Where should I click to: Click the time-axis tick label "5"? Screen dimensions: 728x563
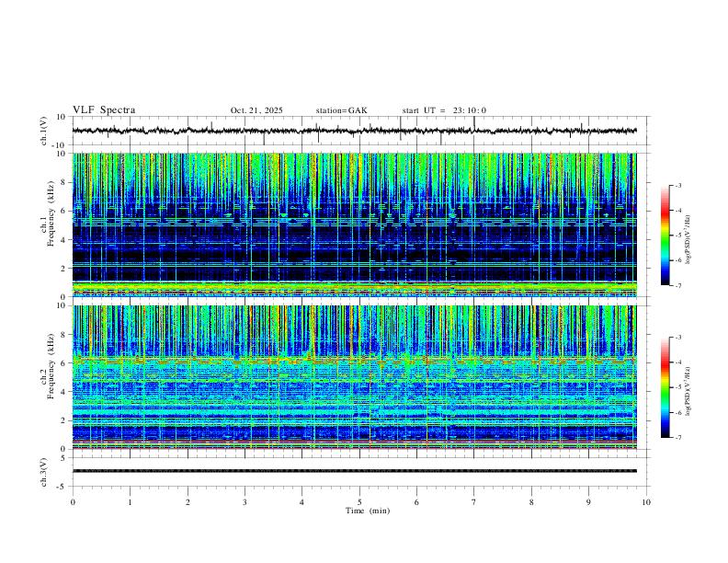(x=359, y=502)
